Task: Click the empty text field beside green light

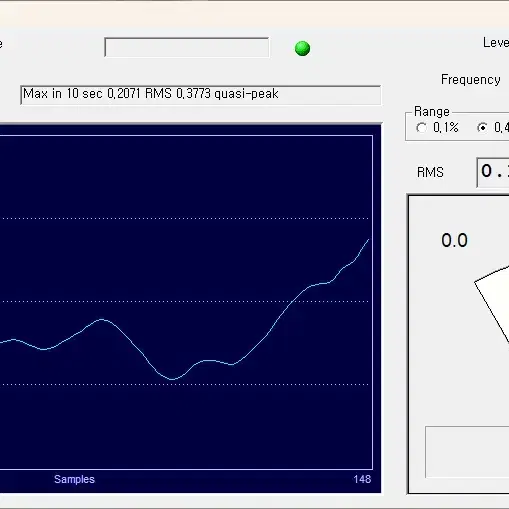Action: 187,47
